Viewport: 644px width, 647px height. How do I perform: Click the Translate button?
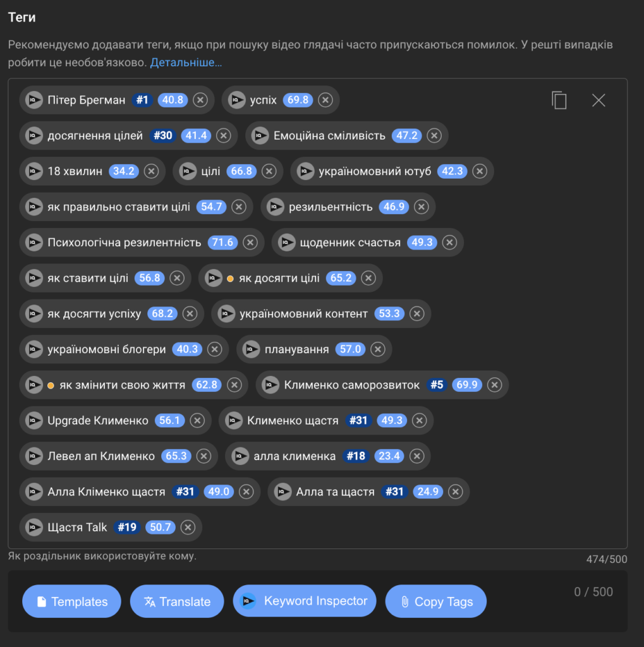pyautogui.click(x=177, y=602)
